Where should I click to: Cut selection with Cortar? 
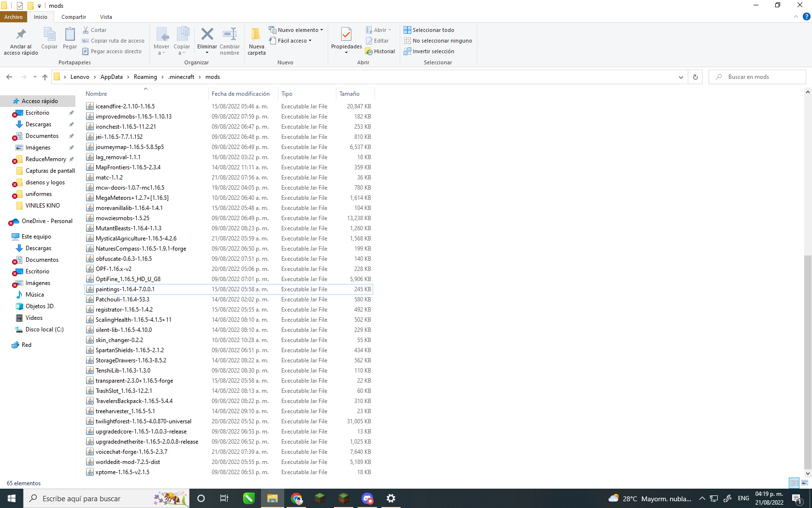coord(95,30)
